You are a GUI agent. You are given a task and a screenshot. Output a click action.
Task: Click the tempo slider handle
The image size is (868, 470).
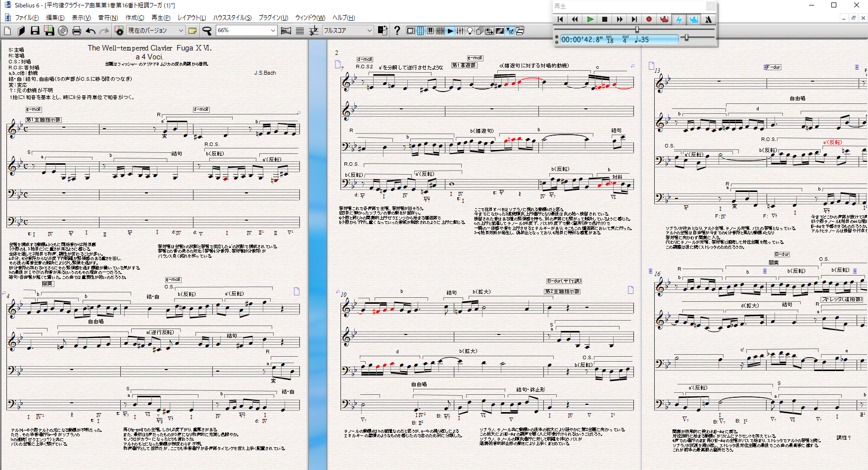coord(686,38)
